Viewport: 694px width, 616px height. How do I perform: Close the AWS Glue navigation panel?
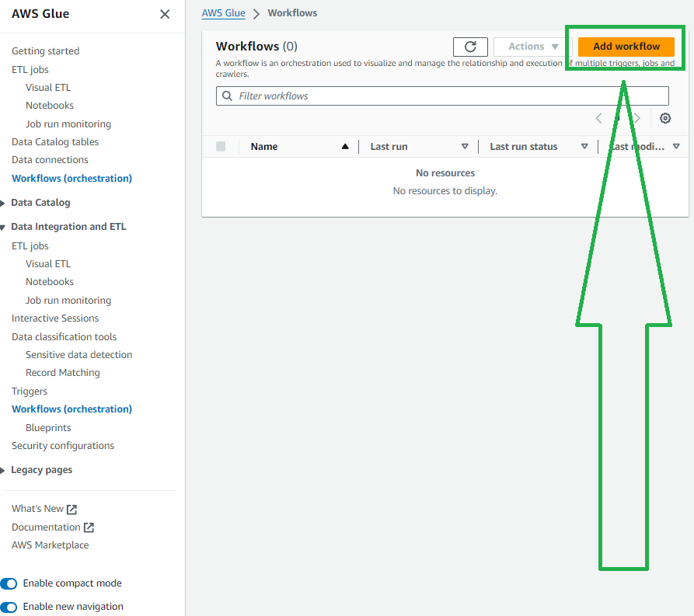(165, 14)
